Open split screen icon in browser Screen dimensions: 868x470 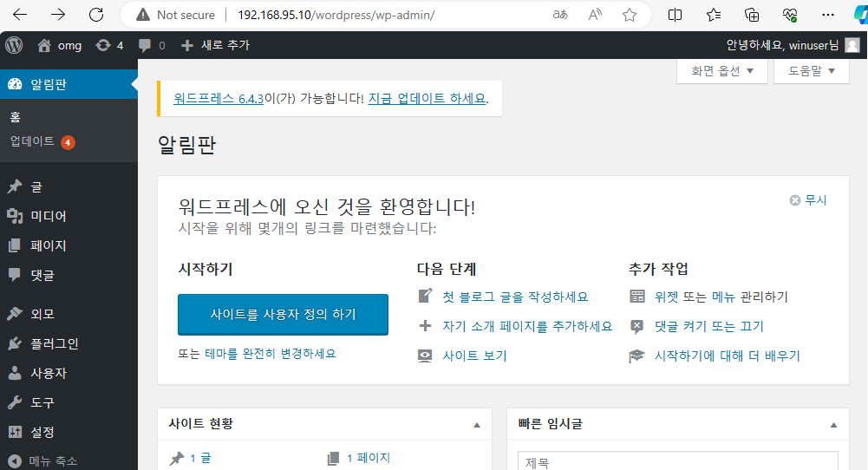(675, 15)
